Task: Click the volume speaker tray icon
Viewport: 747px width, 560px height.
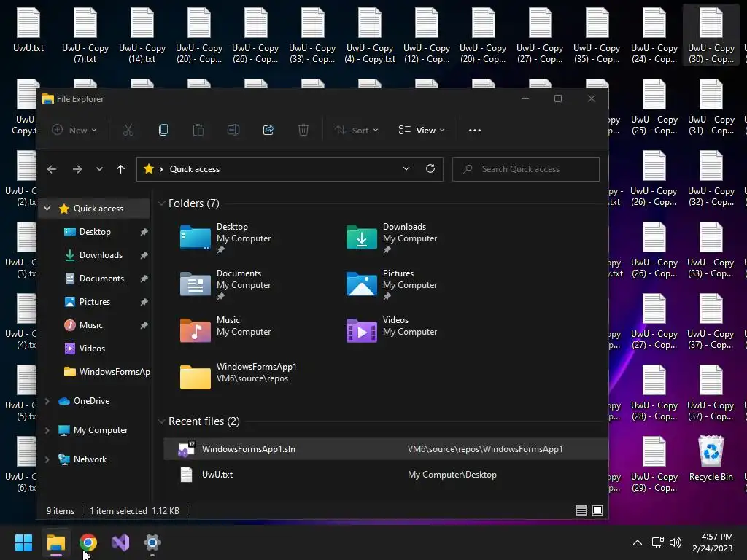Action: pyautogui.click(x=675, y=542)
